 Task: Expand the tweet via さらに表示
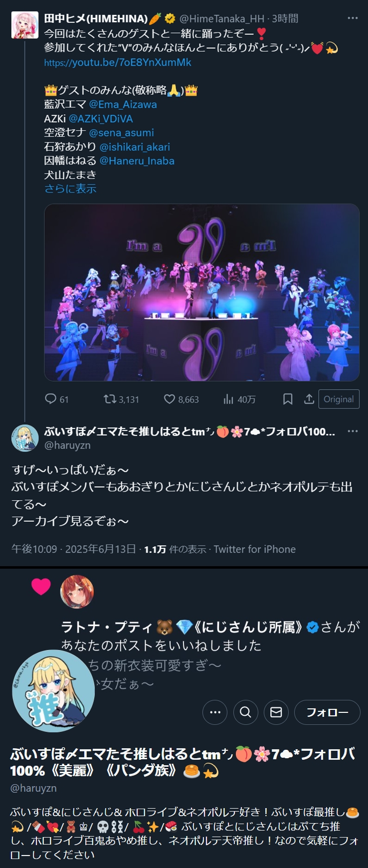pos(70,189)
